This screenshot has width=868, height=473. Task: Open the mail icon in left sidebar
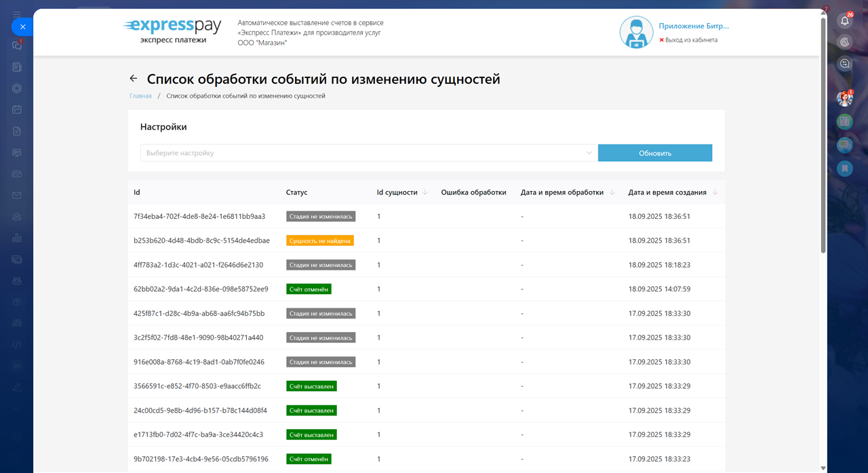[17, 195]
